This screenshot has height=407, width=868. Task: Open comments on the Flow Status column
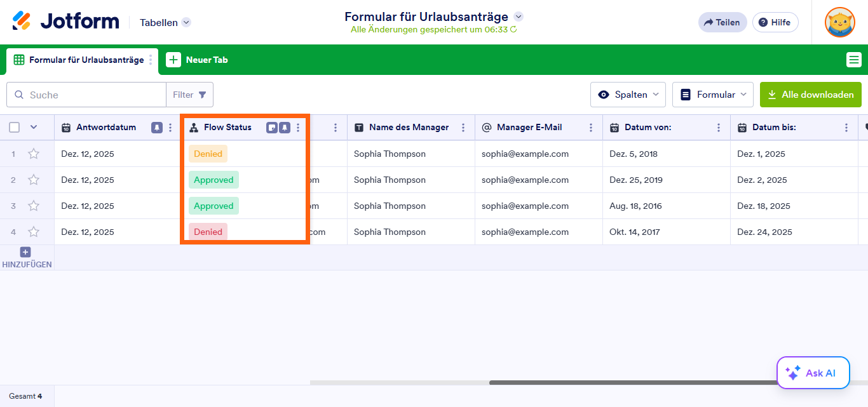point(273,127)
